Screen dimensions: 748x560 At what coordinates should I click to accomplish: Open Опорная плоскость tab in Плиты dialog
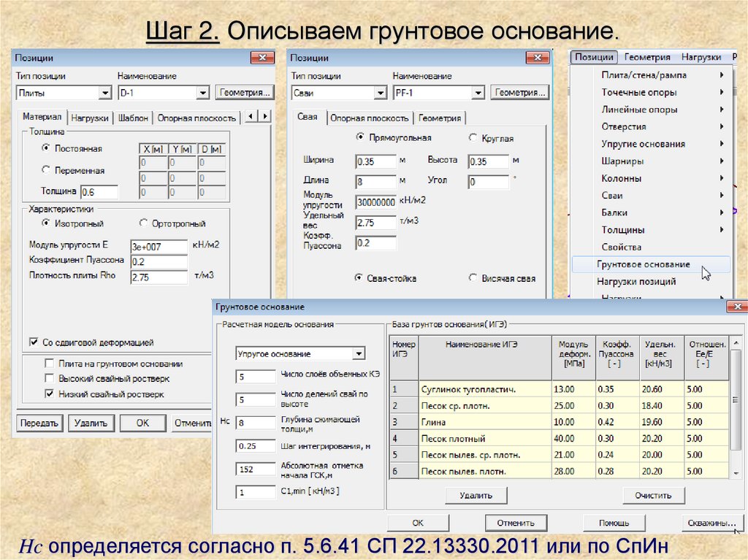click(196, 118)
